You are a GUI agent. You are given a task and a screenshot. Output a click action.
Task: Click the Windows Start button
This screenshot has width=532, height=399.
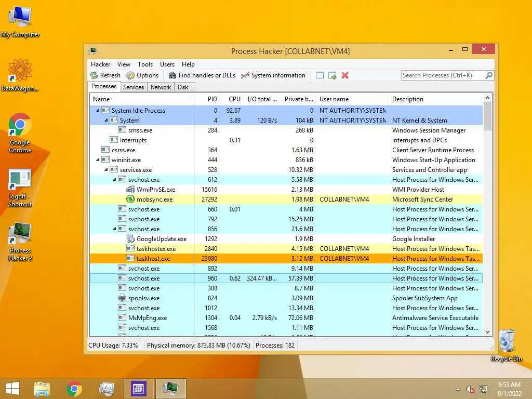point(12,389)
